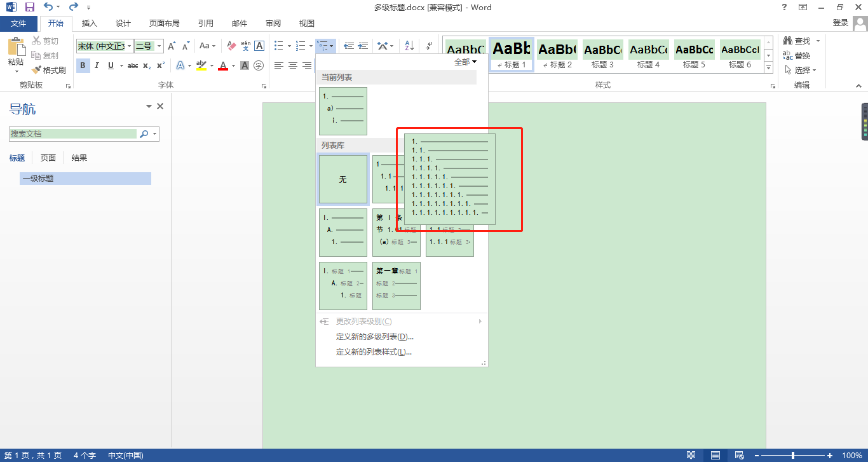The image size is (868, 462).
Task: Center-align the paragraph text
Action: tap(293, 65)
